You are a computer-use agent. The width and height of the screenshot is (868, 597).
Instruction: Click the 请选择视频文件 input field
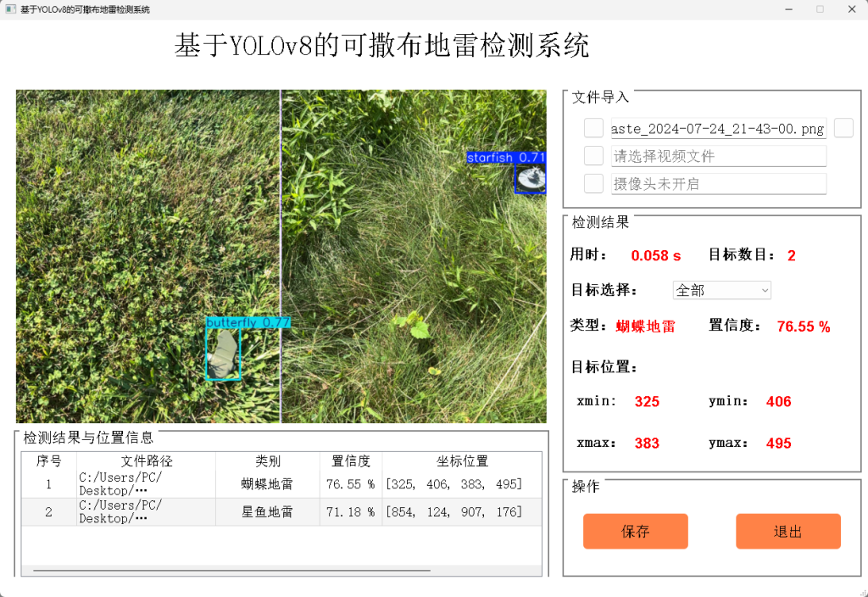(718, 156)
